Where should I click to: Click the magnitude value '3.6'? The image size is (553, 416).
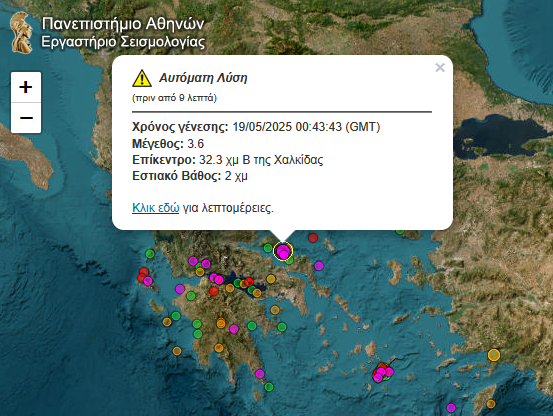[195, 144]
